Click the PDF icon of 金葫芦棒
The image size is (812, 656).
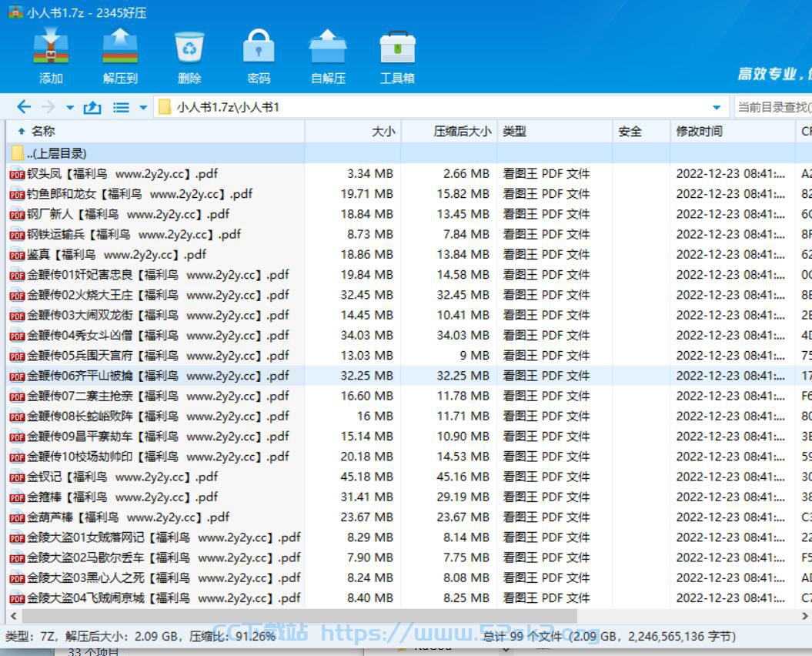tap(17, 517)
